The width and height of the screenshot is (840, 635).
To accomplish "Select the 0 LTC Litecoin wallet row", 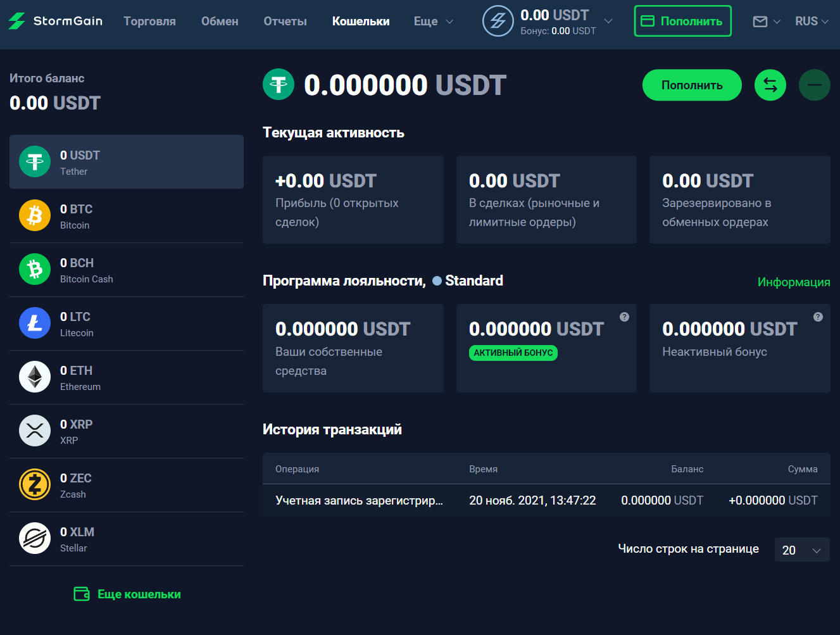I will pyautogui.click(x=127, y=324).
